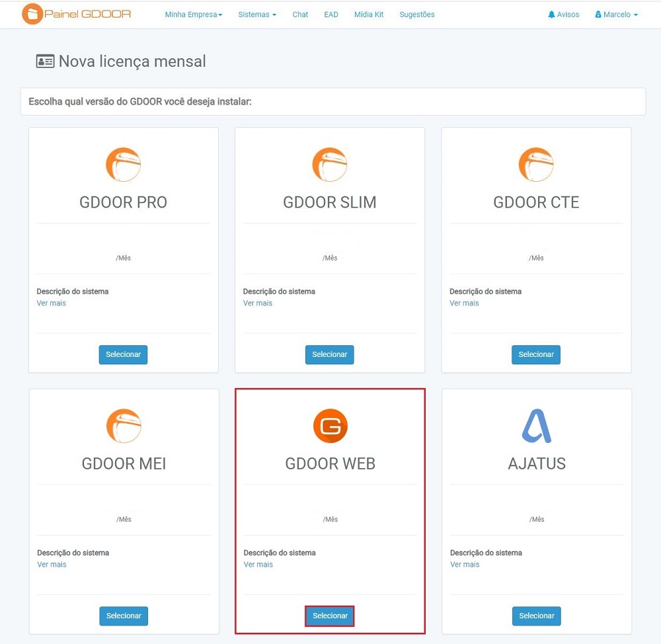Click the Nova licença mensal heading
This screenshot has height=644, width=661.
click(132, 61)
